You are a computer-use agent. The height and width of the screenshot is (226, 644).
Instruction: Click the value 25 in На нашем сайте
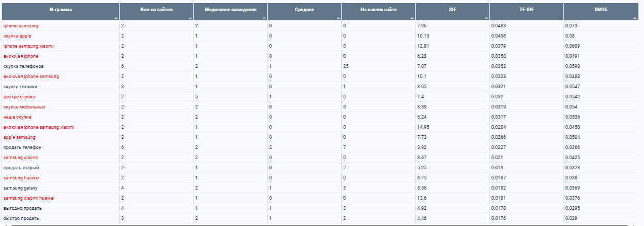(346, 66)
